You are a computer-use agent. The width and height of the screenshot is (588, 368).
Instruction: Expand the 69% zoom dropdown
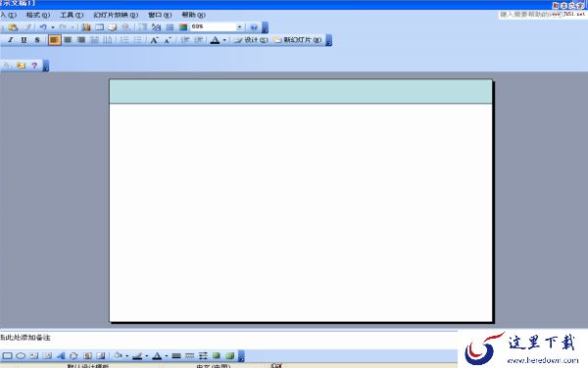click(x=239, y=27)
